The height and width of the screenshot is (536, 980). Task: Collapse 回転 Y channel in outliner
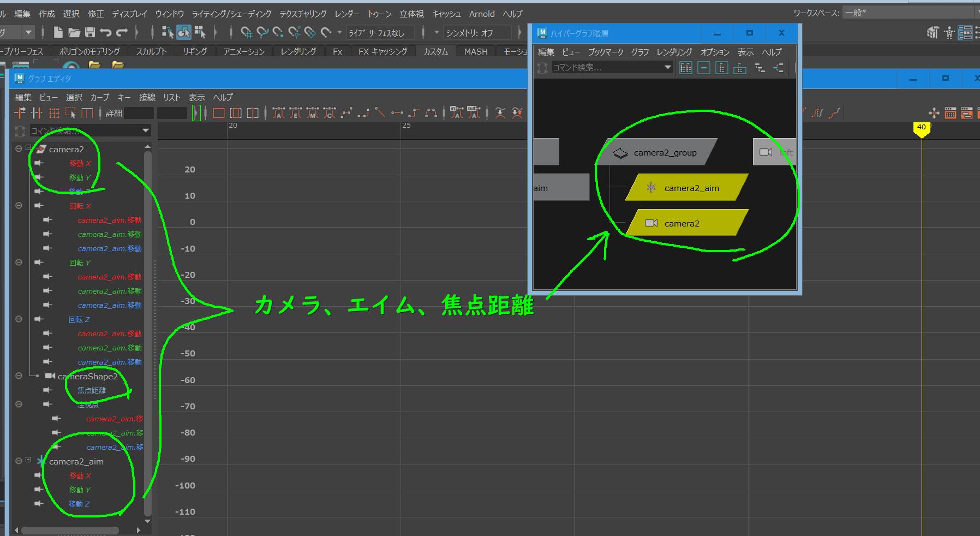19,263
